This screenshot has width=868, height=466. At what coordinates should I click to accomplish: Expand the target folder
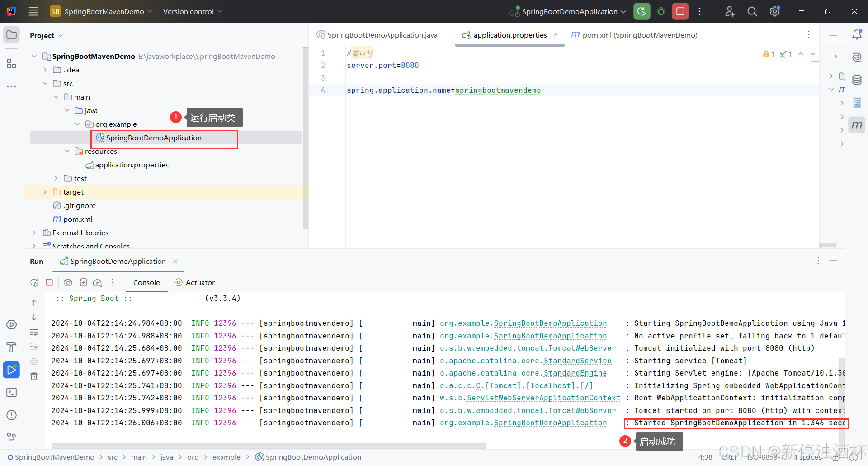pyautogui.click(x=45, y=192)
